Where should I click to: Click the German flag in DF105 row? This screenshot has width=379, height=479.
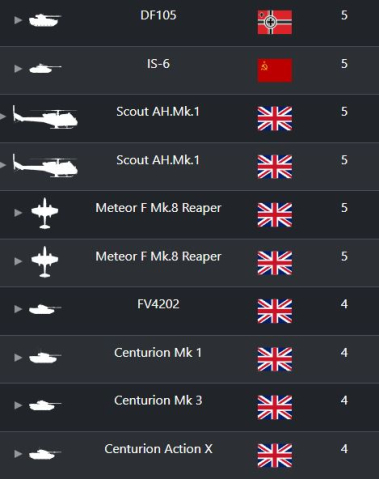coord(275,22)
